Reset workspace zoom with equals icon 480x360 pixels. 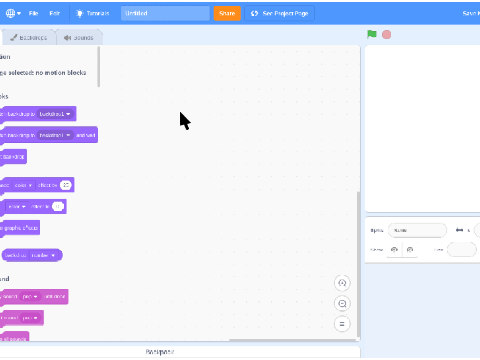pos(342,324)
